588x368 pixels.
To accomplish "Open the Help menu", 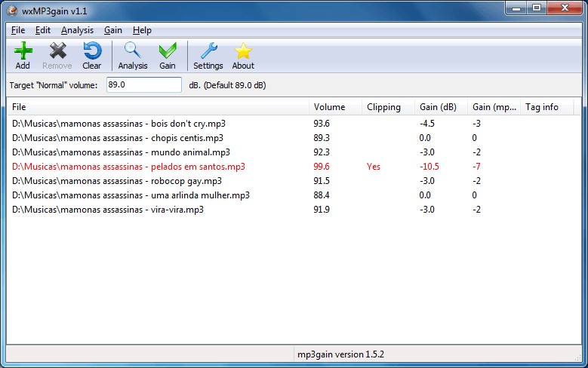I will [142, 30].
